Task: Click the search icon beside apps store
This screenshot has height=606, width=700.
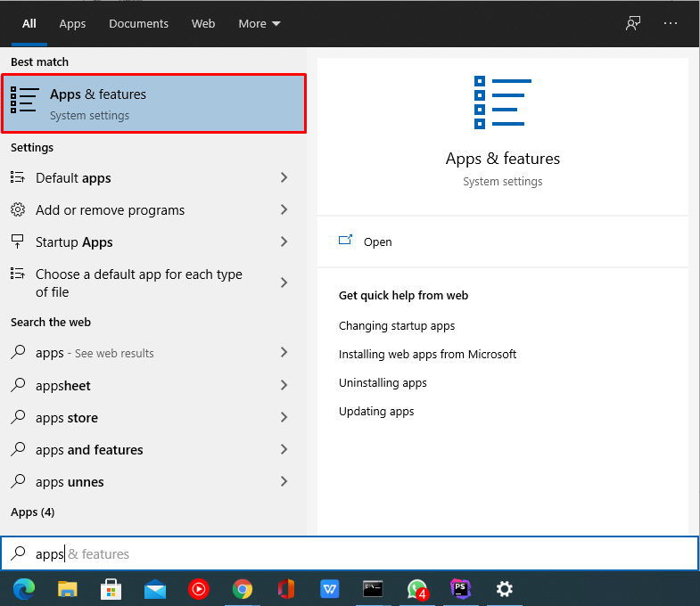Action: pos(19,417)
